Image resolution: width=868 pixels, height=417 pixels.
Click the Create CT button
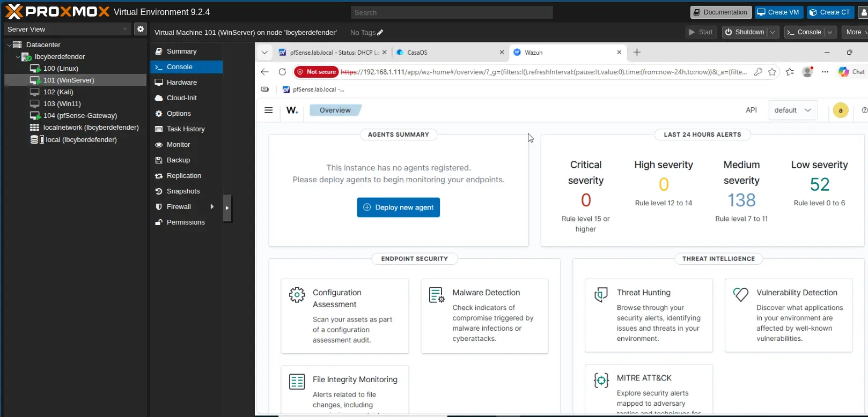point(829,12)
